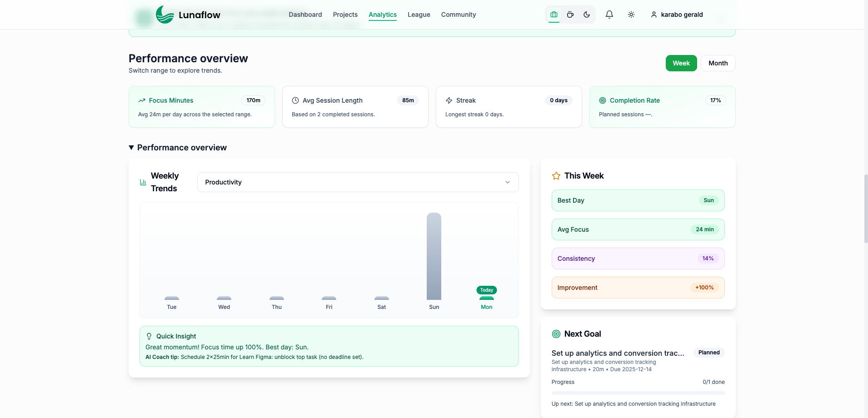Click the Next Goal progress bar
This screenshot has height=418, width=868.
click(x=638, y=392)
